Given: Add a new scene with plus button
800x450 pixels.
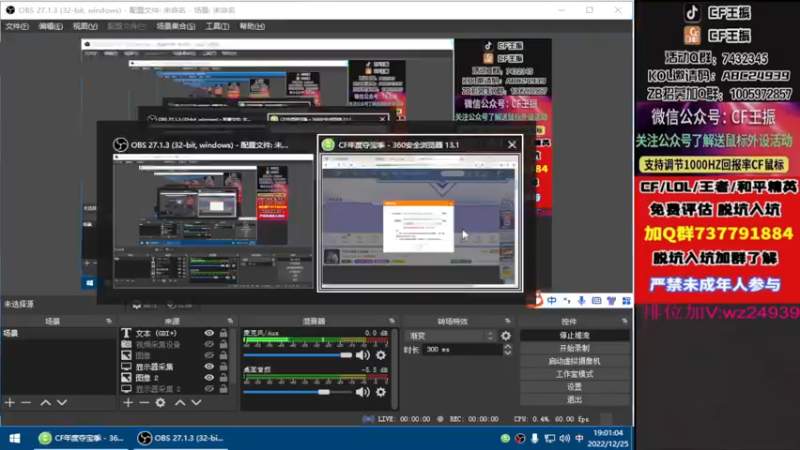Looking at the screenshot, I should 10,403.
